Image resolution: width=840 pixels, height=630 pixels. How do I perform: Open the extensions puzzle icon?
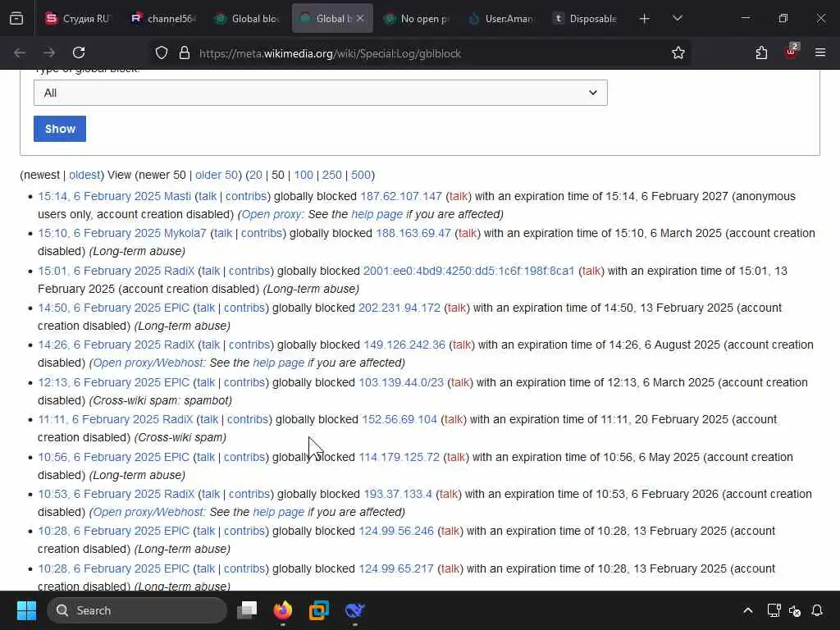[x=761, y=53]
